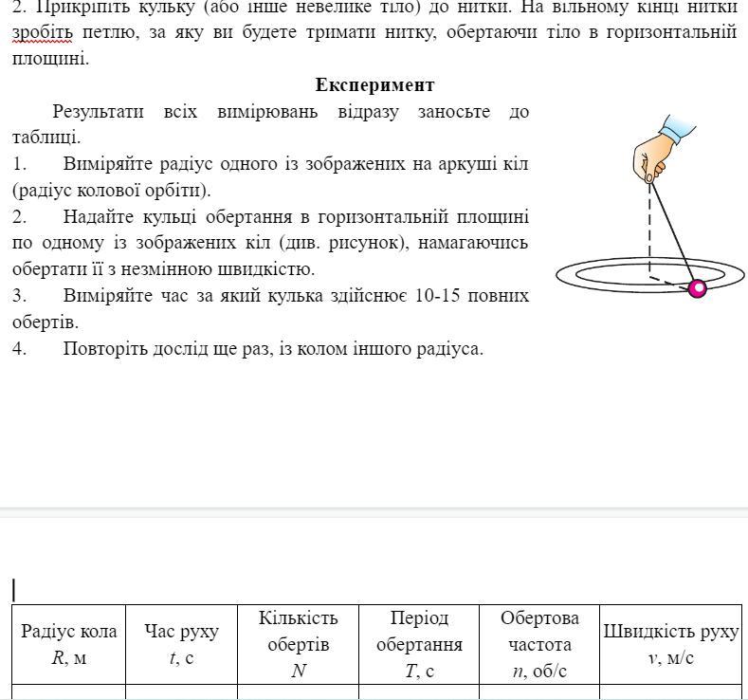Place cursor in "Радіус кола R, м" cell
The width and height of the screenshot is (748, 700).
click(x=68, y=644)
